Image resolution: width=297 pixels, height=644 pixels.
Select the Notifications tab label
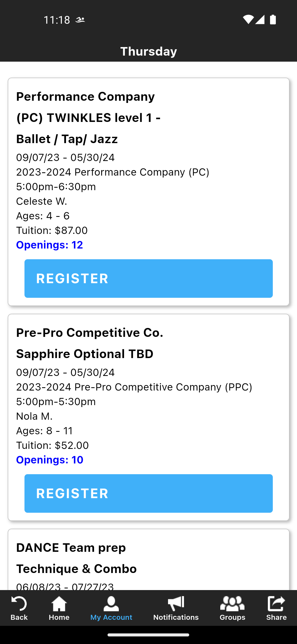[176, 617]
